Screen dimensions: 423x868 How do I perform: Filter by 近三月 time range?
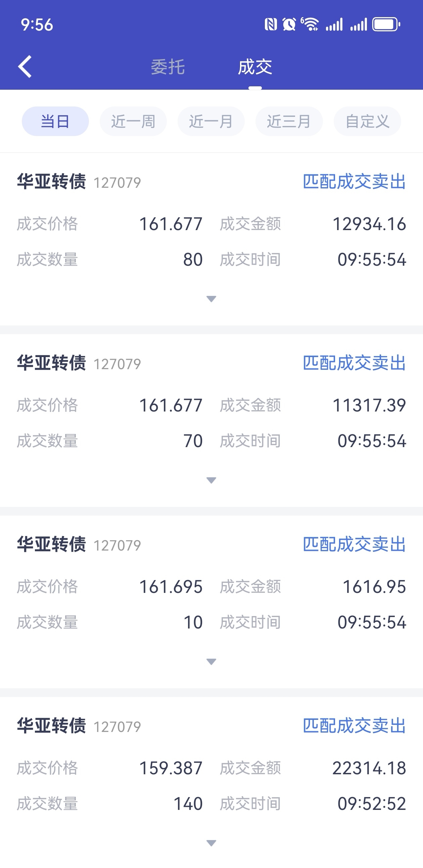pos(289,121)
